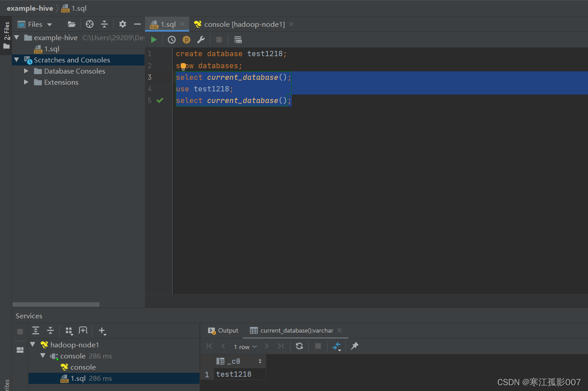Click example-hive in the breadcrumb
This screenshot has width=588, height=391.
(30, 8)
